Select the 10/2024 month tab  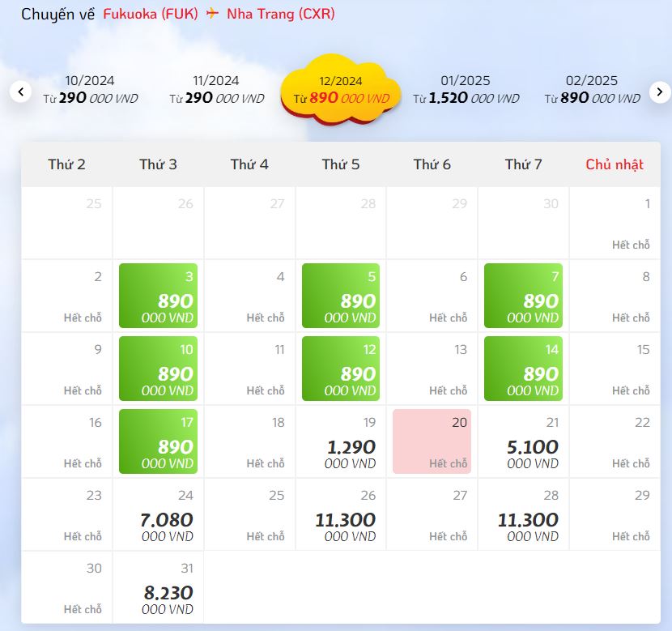[x=90, y=90]
